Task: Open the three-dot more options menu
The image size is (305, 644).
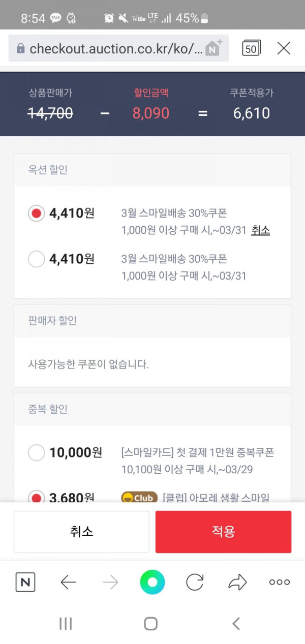Action: (280, 582)
